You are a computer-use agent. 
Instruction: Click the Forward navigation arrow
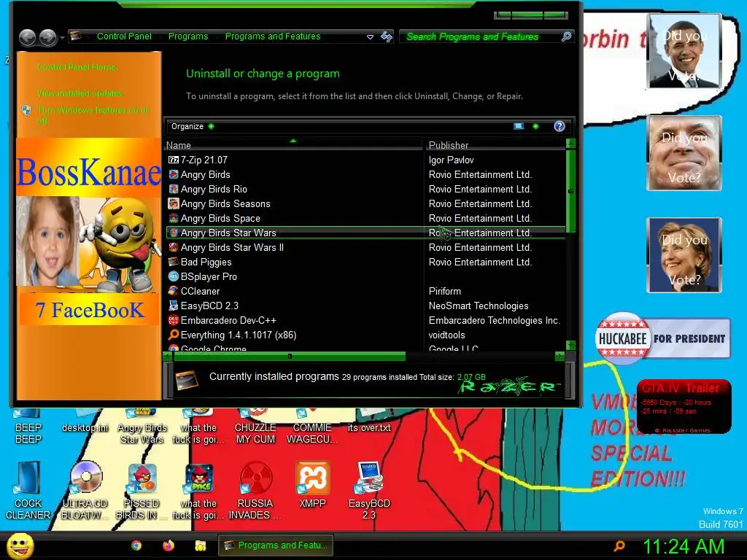(48, 37)
